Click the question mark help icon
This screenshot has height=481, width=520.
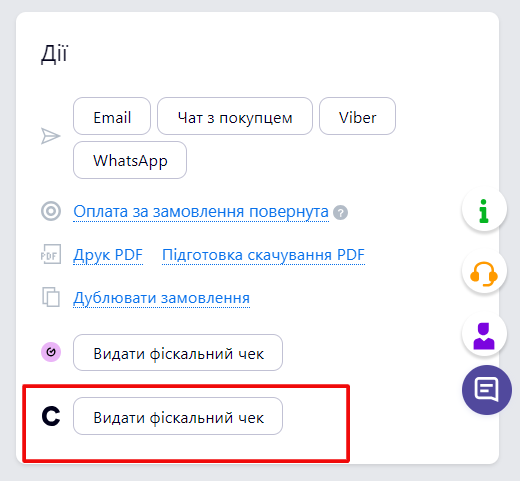point(340,213)
